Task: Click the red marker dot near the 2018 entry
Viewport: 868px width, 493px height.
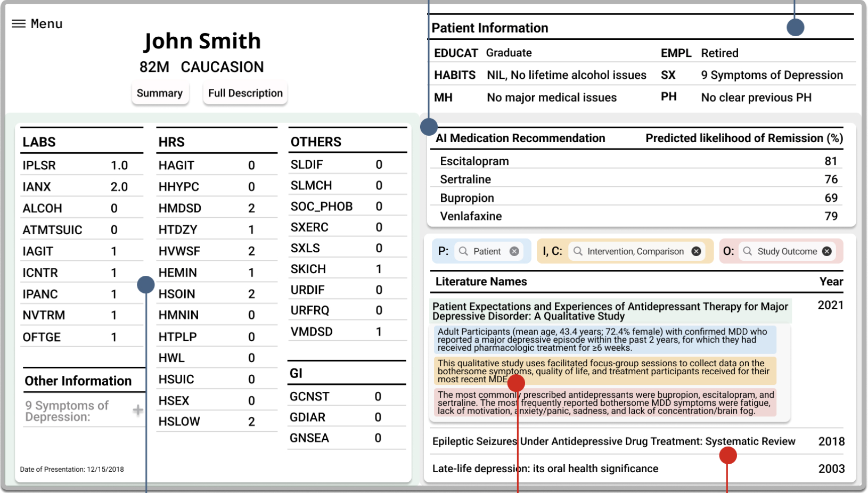Action: 727,455
